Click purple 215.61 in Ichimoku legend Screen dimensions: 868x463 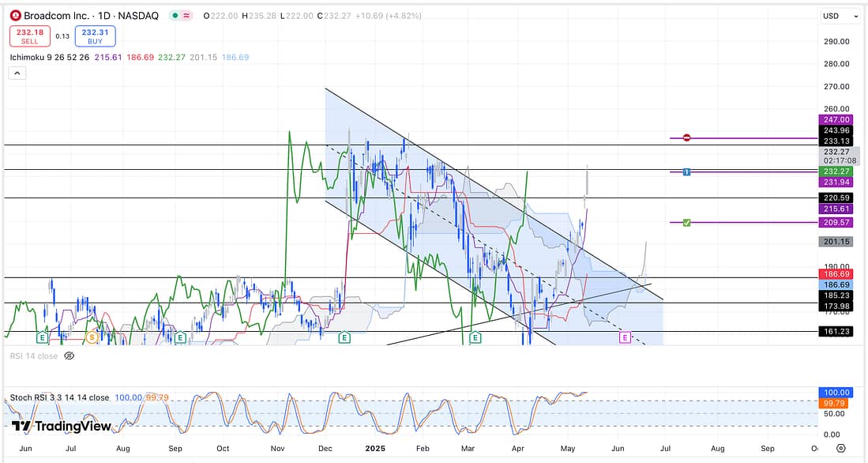point(108,57)
